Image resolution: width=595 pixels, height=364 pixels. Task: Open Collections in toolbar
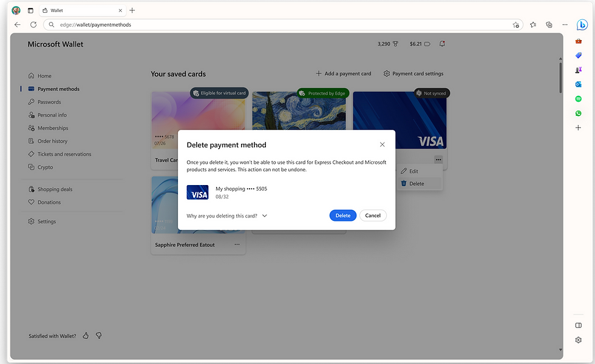pos(549,25)
